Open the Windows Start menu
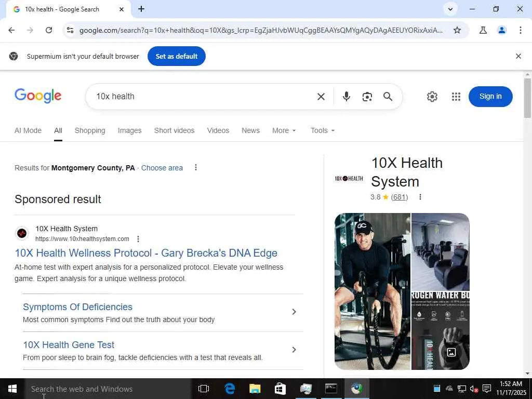The width and height of the screenshot is (532, 399). tap(12, 389)
